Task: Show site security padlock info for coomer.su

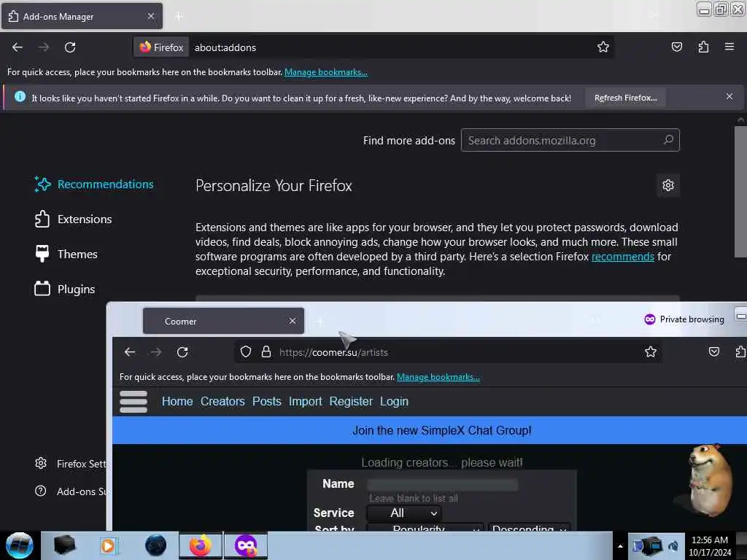Action: click(x=266, y=352)
